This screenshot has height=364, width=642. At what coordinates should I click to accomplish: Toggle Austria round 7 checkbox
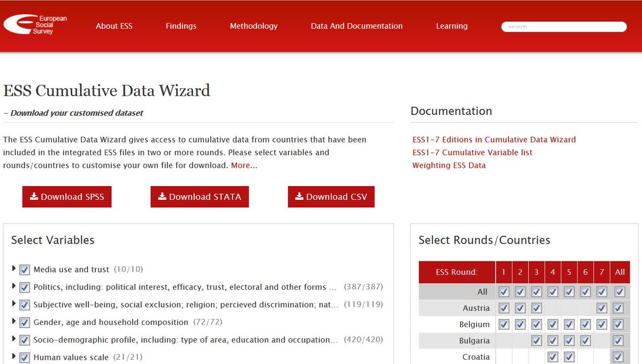(x=602, y=308)
